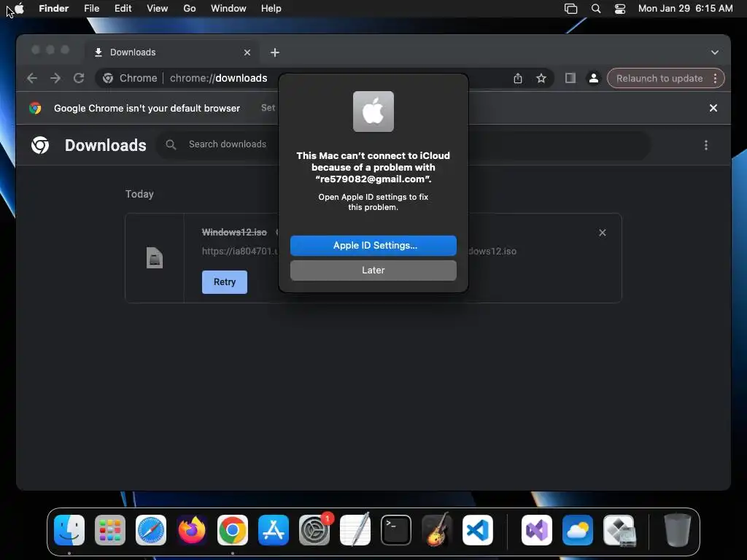The image size is (747, 560).
Task: Open the Weather app from the Dock
Action: coord(578,530)
